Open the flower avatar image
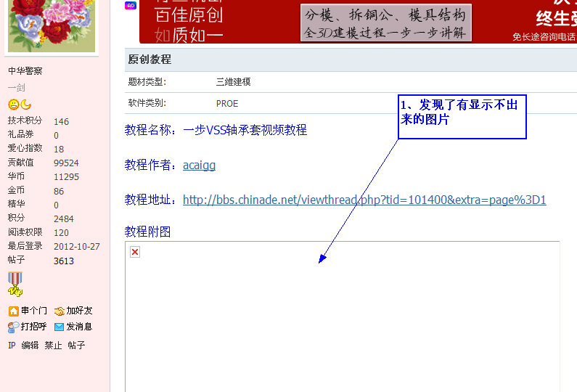 coord(52,25)
